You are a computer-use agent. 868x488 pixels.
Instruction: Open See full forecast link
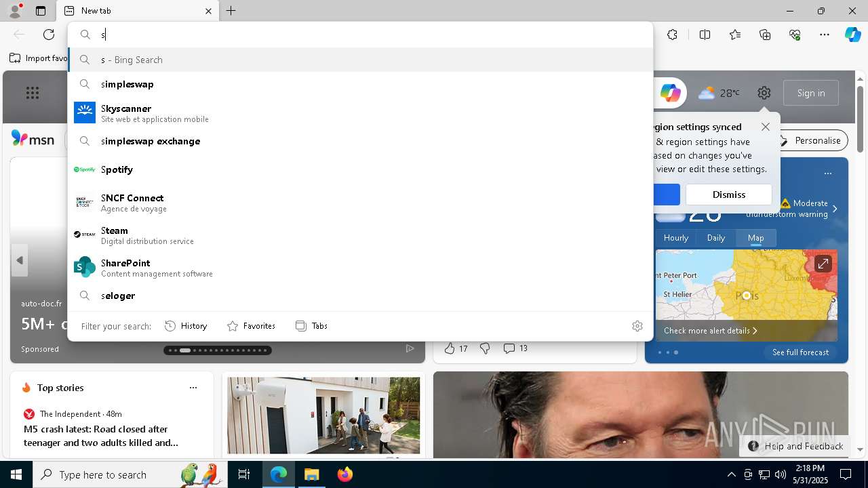click(801, 352)
